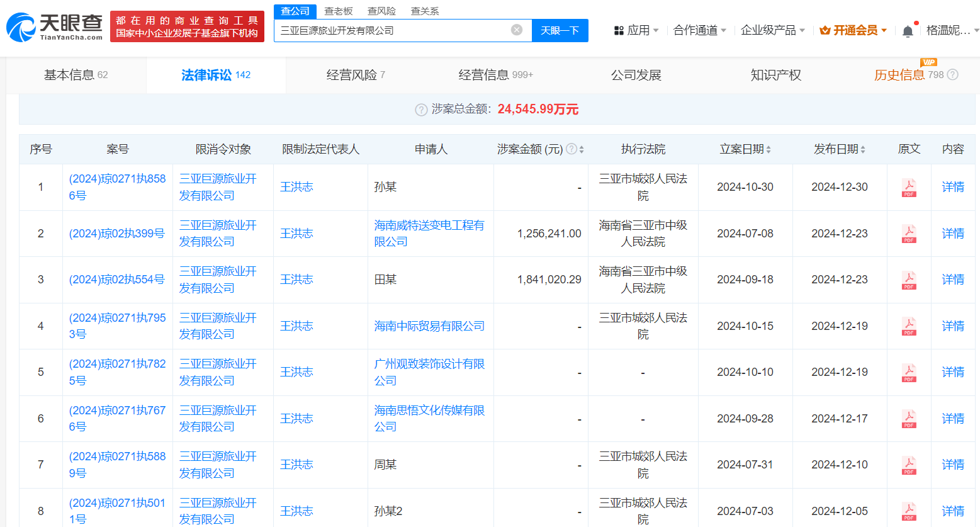
Task: Switch to 知识产权 tab
Action: point(775,75)
